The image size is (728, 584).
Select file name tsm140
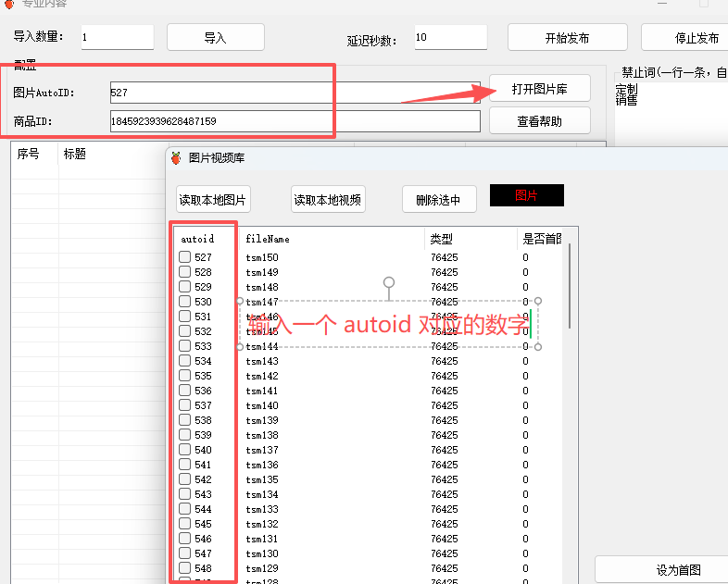(262, 406)
